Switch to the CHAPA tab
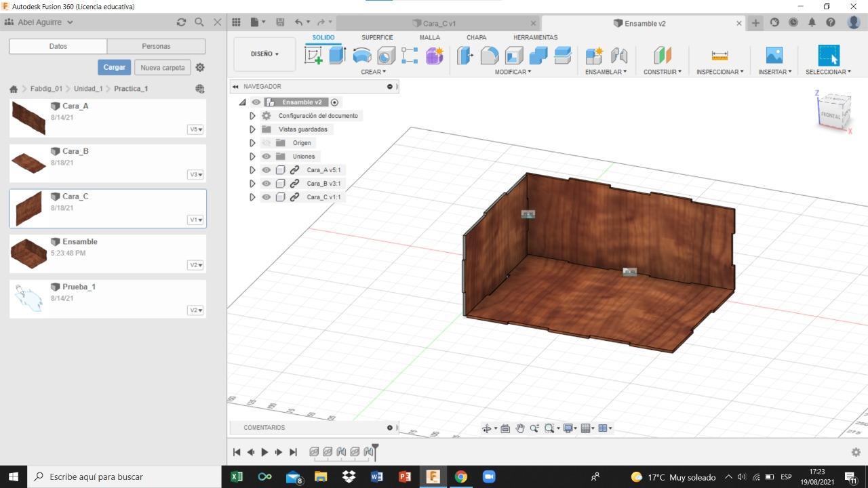 [x=476, y=38]
